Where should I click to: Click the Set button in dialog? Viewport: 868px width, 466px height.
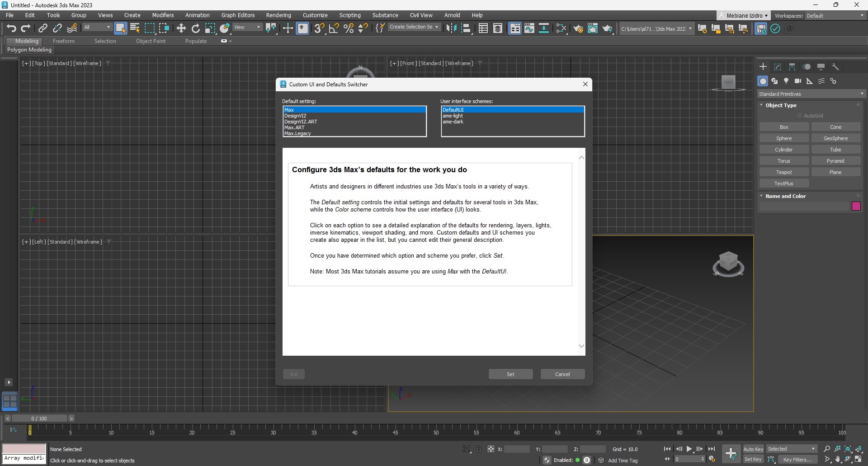[x=510, y=374]
